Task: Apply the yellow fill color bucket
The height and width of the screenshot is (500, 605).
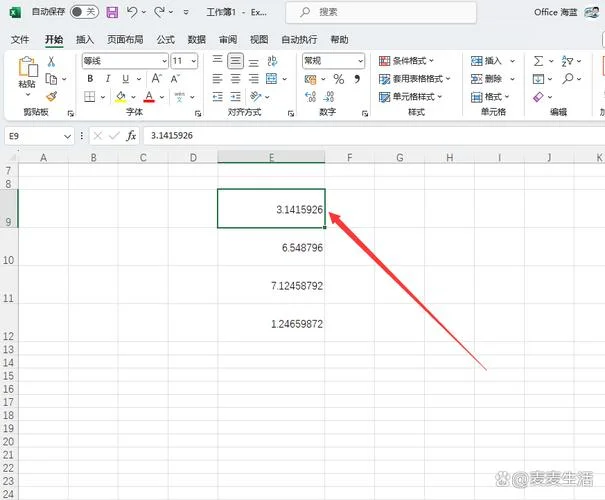Action: click(121, 96)
